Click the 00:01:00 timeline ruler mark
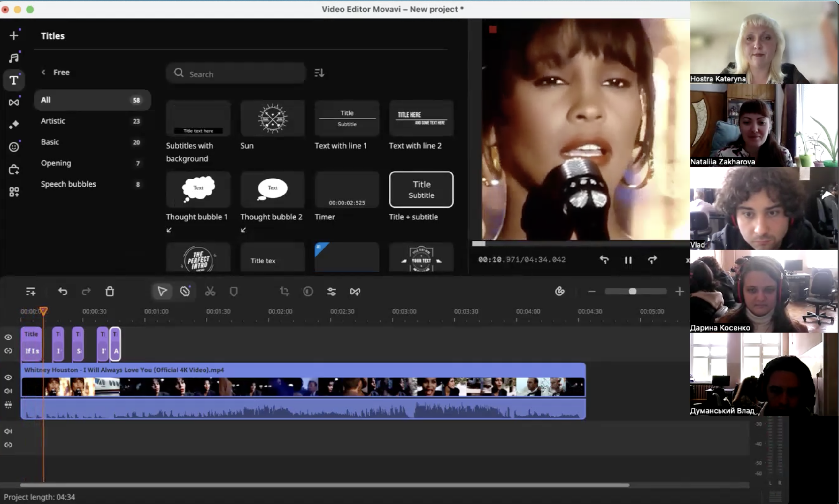Screen dimensions: 839x504 click(x=156, y=311)
